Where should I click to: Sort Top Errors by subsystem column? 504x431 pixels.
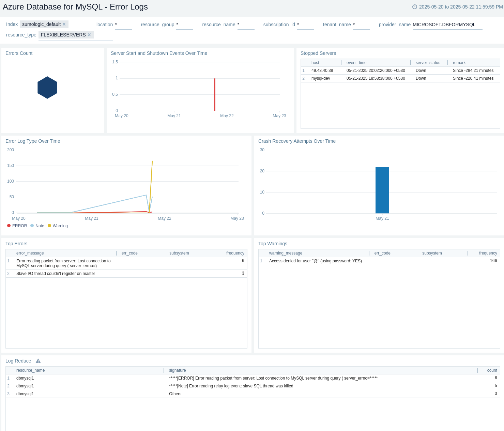click(179, 253)
